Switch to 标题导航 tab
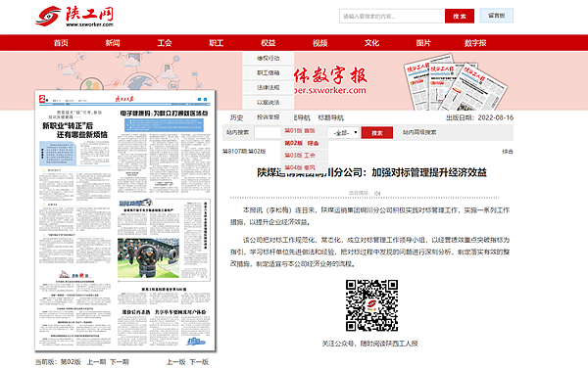Screen dimensions: 588x368 click(331, 117)
